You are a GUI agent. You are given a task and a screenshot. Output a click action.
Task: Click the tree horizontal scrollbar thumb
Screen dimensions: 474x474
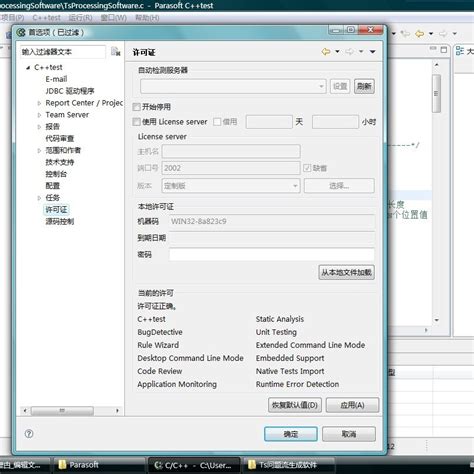62,411
